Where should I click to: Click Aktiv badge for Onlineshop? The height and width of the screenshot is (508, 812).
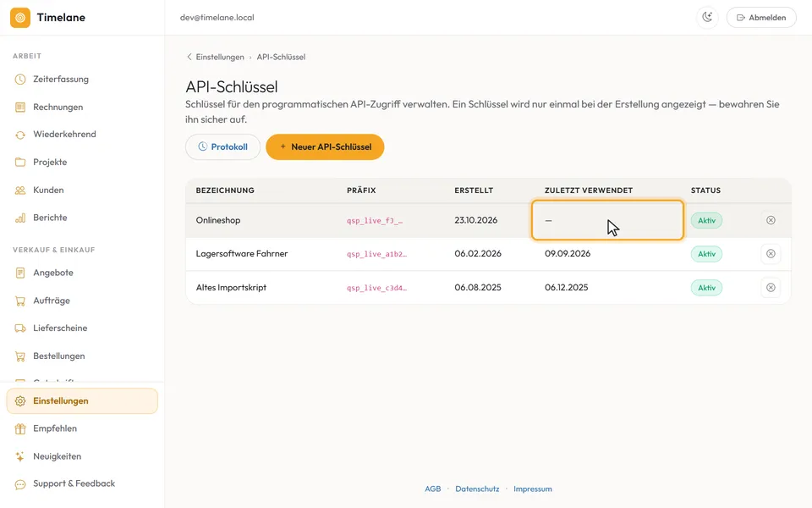[x=706, y=221]
